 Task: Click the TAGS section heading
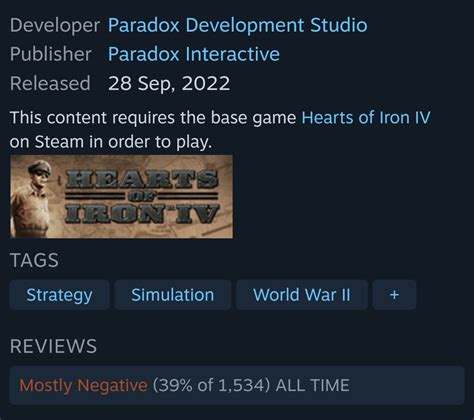click(x=34, y=260)
